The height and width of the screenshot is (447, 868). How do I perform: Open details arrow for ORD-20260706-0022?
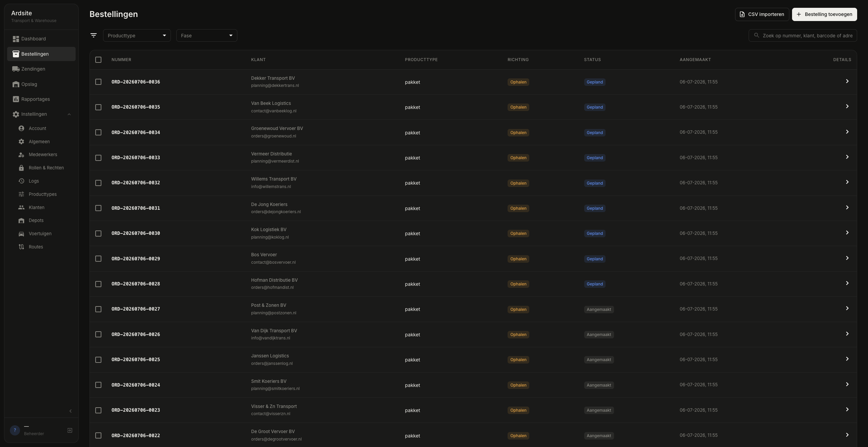[x=847, y=435]
